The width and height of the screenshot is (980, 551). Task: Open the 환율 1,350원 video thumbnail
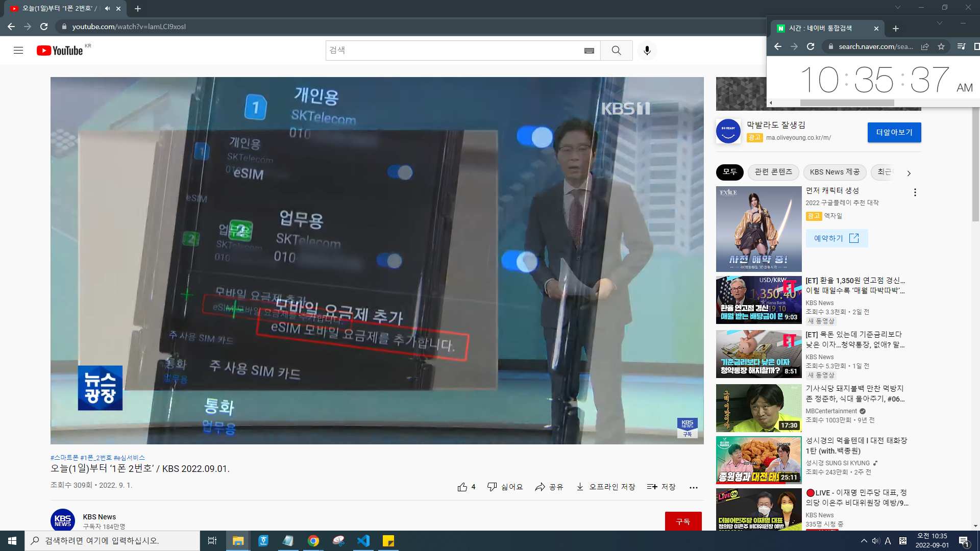click(x=758, y=300)
